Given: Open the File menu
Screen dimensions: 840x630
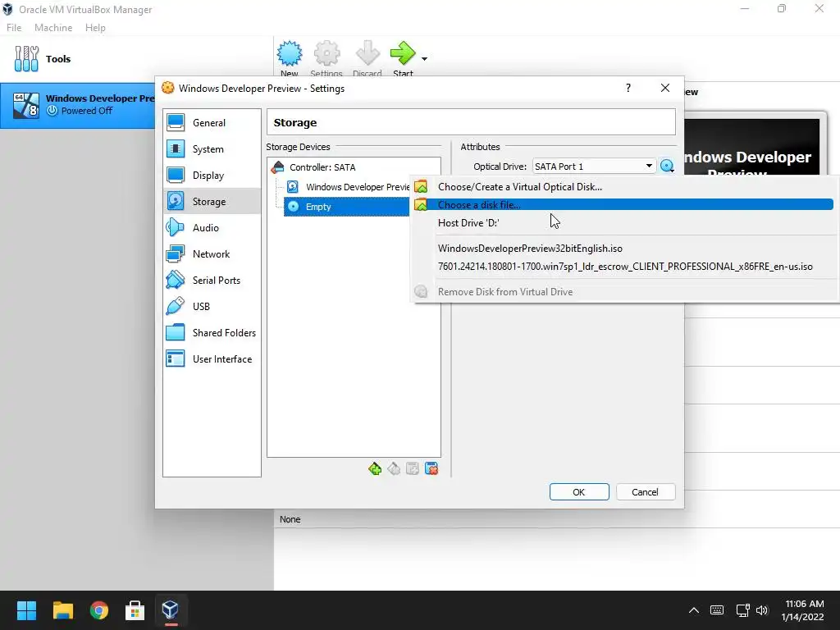Looking at the screenshot, I should tap(14, 27).
